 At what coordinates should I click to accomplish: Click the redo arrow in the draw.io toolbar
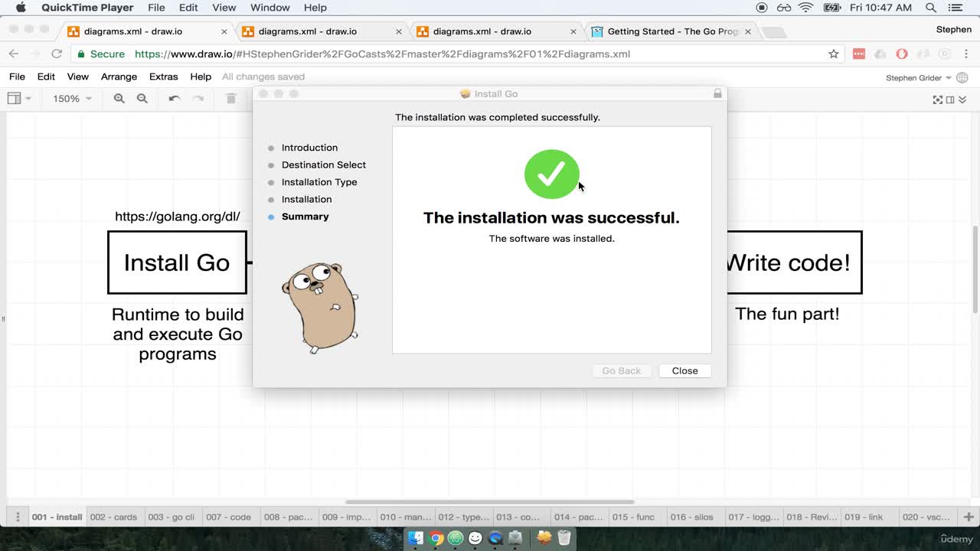click(198, 99)
